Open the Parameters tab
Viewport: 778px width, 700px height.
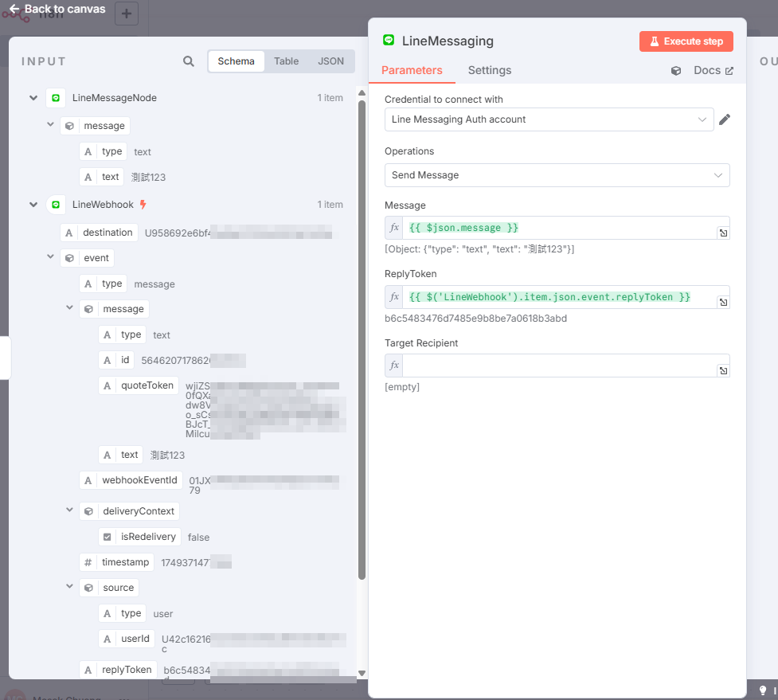point(412,70)
